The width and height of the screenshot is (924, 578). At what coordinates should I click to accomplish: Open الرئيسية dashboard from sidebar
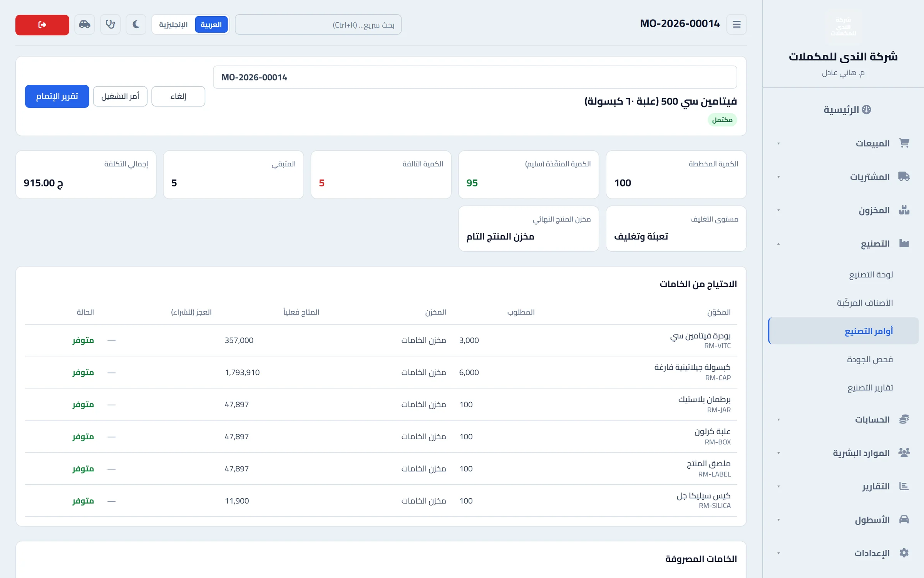[x=847, y=110]
